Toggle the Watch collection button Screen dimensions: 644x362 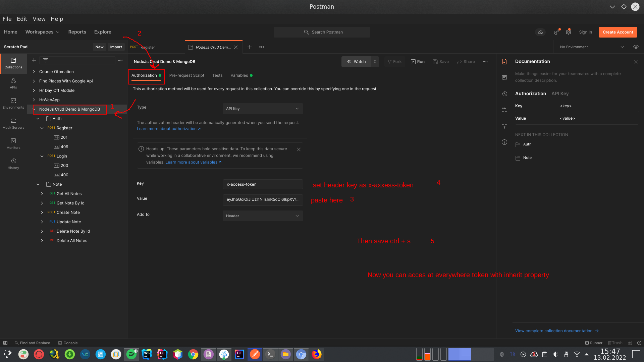(356, 62)
